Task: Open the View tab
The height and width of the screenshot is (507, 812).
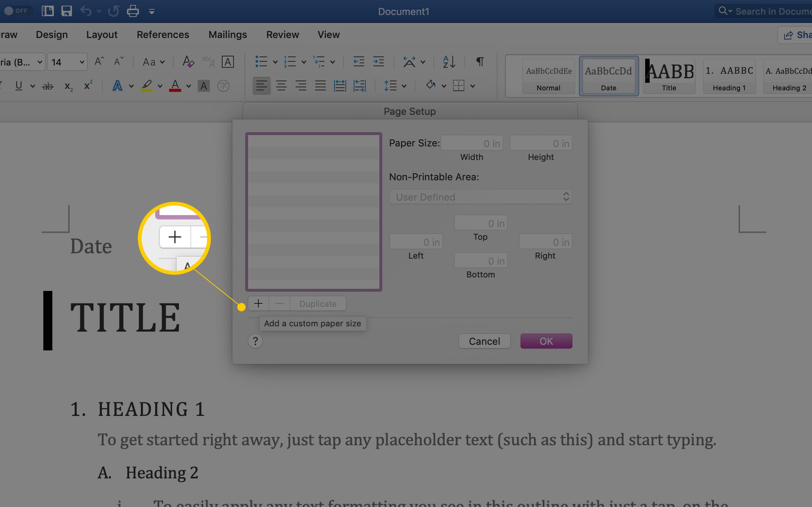Action: (328, 35)
